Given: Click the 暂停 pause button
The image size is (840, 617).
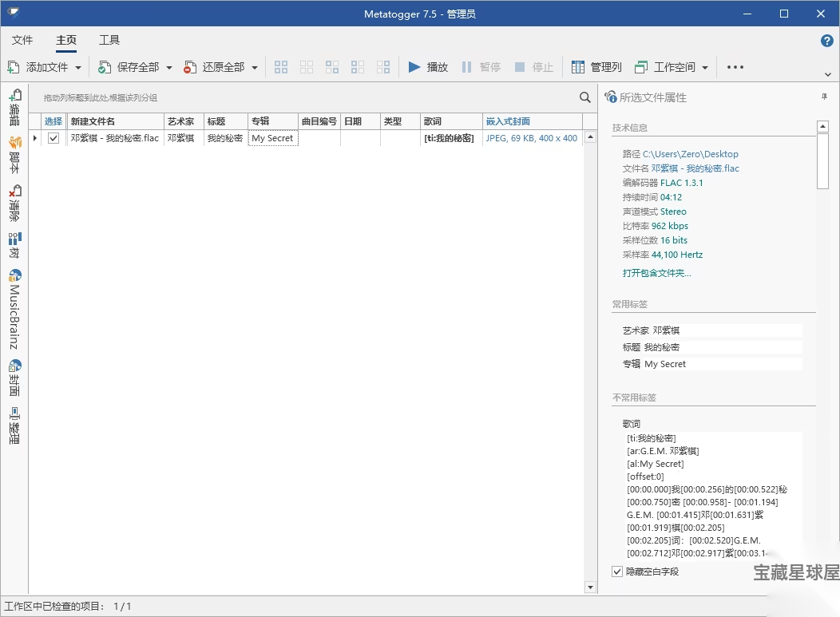Looking at the screenshot, I should coord(481,67).
